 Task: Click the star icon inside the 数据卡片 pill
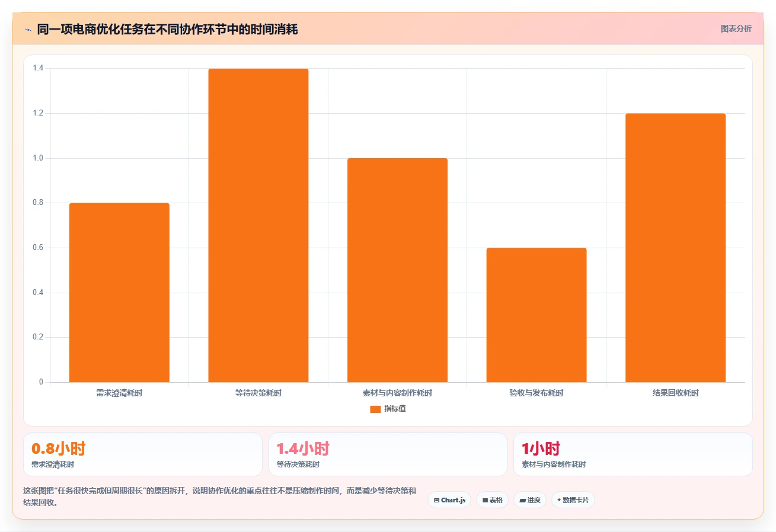(x=559, y=500)
